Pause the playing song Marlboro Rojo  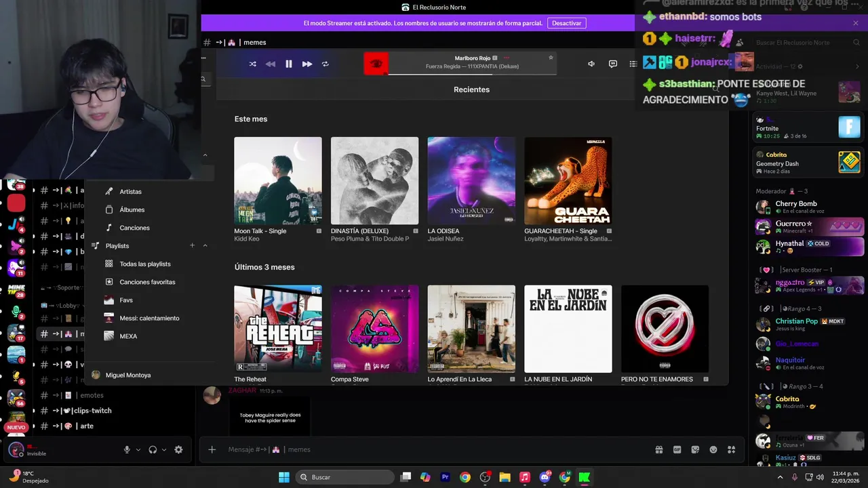pyautogui.click(x=289, y=64)
